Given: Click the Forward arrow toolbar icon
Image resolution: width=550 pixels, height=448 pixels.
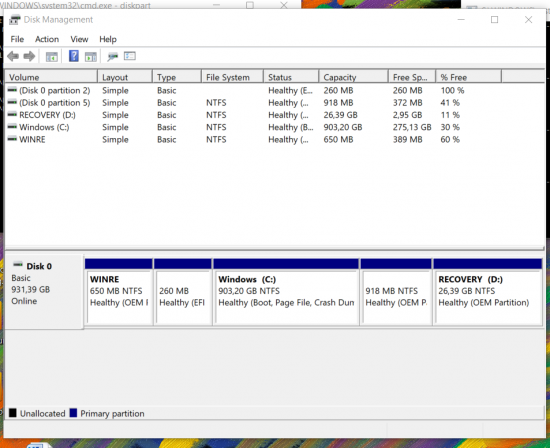Looking at the screenshot, I should click(x=29, y=56).
